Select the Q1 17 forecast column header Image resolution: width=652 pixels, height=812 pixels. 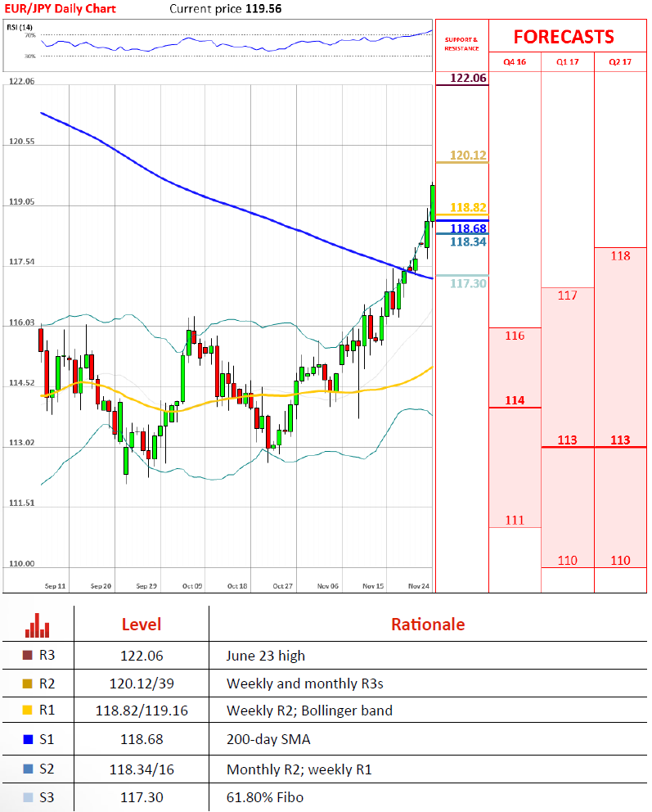(567, 61)
